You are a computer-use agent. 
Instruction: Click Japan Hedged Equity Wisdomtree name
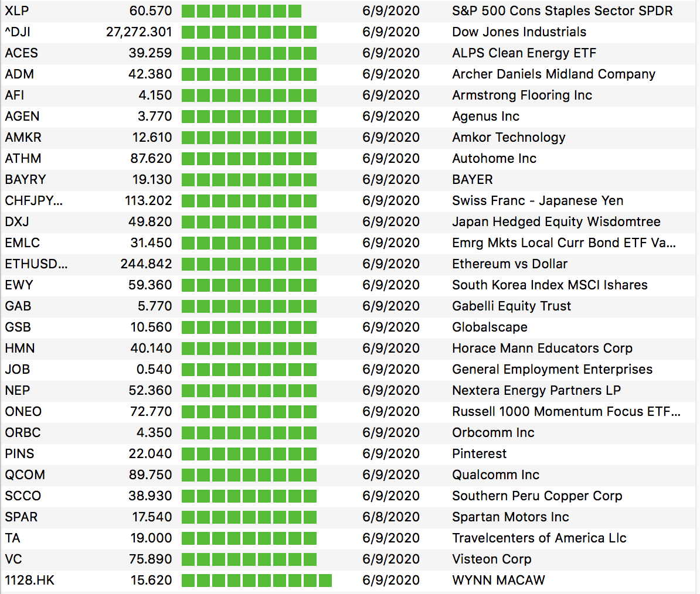556,221
